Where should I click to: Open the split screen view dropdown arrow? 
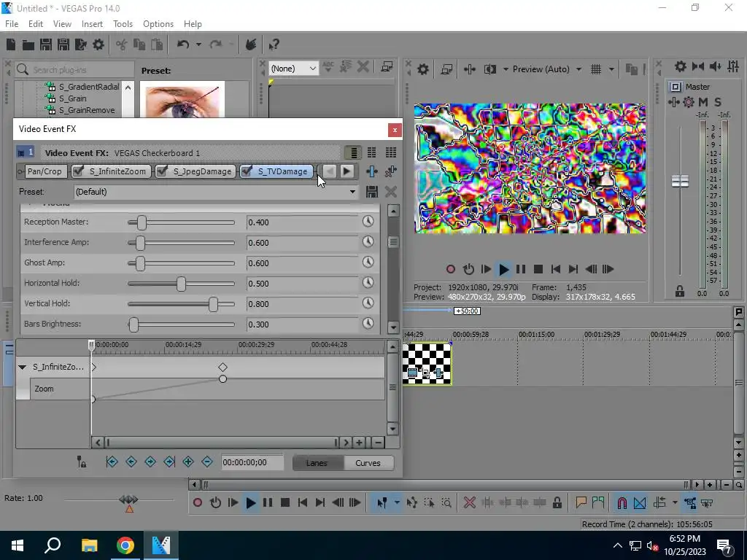[x=506, y=69]
